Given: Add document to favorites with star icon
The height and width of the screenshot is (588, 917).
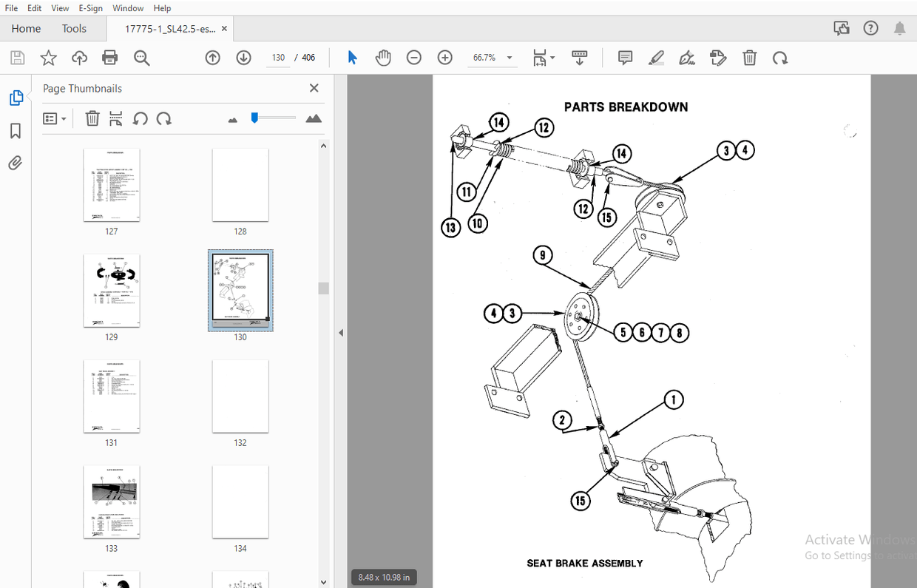Looking at the screenshot, I should point(48,57).
